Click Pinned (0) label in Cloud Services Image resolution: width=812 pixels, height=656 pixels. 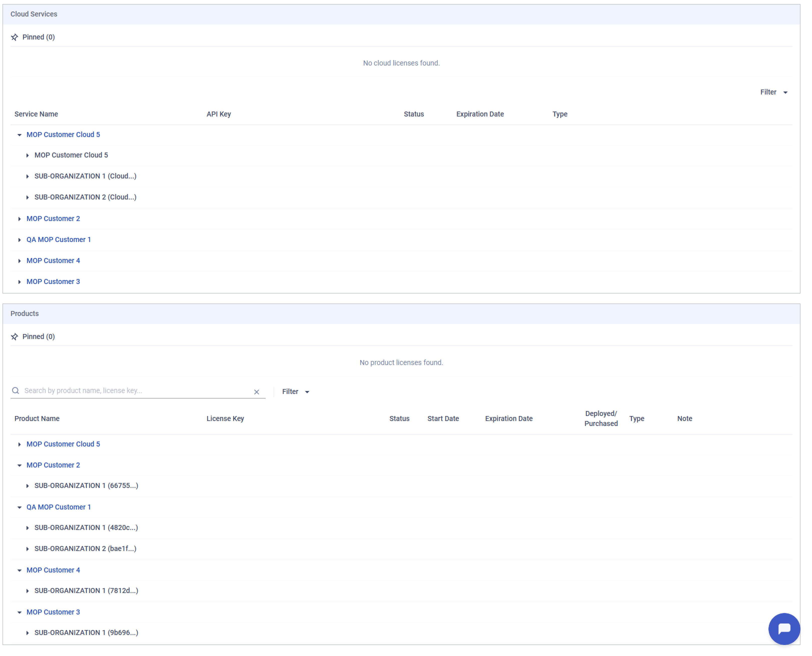pos(39,37)
